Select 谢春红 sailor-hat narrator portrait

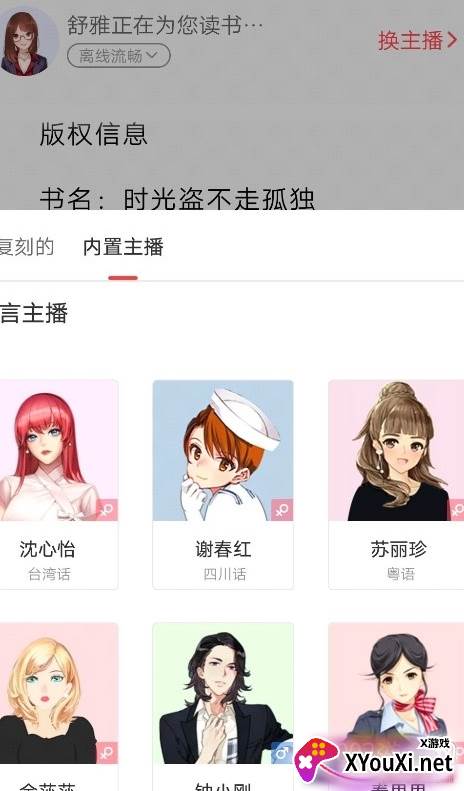tap(223, 450)
